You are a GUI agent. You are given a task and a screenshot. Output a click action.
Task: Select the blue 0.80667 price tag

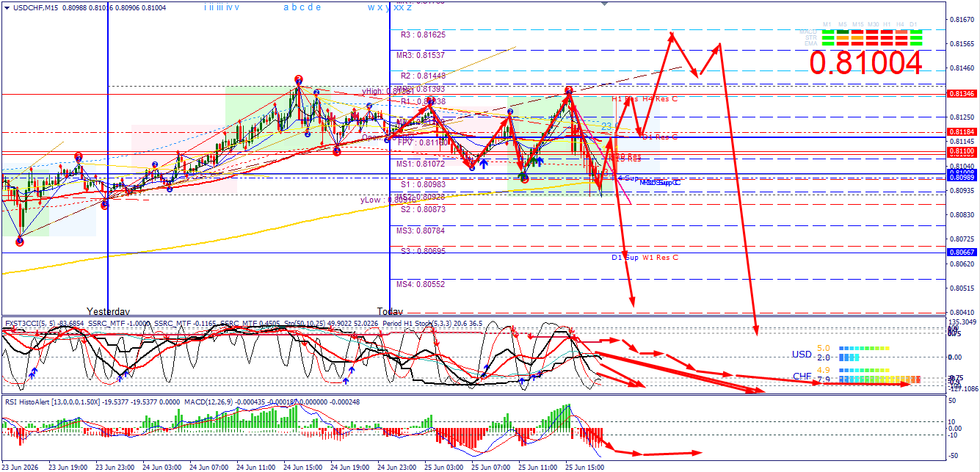coord(962,252)
